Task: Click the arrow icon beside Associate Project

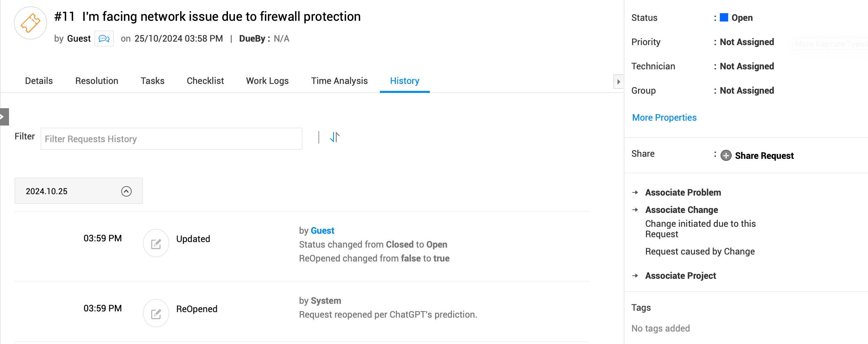Action: click(635, 276)
